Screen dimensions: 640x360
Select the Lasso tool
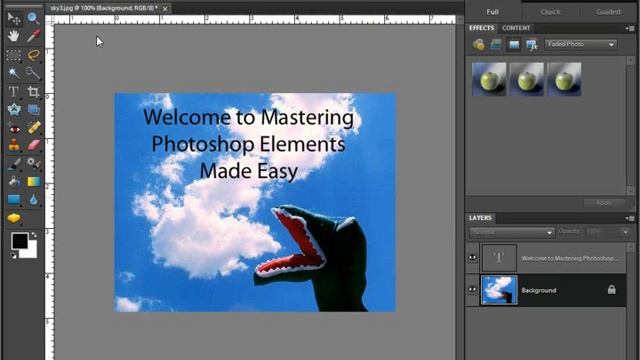[x=33, y=55]
